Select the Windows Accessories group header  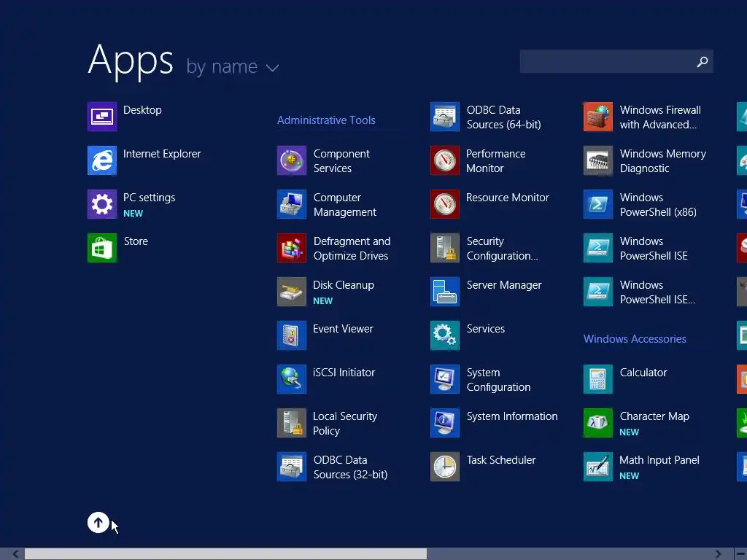pos(635,338)
